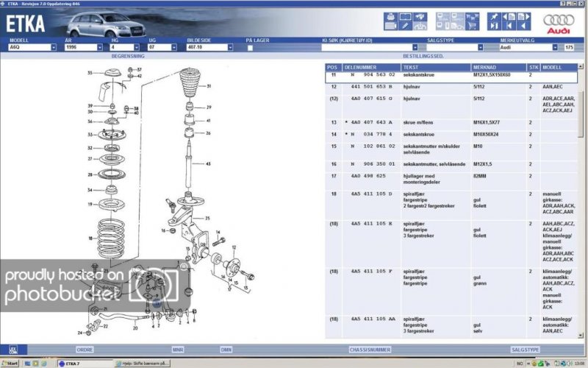Open the MERKEUTVALG dropdown showing Audi
Viewport: 588px width, 368px height.
556,47
